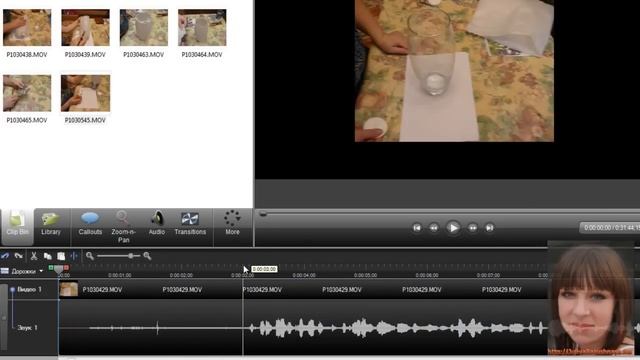Zoom in the timeline with the magnifier

click(x=147, y=256)
